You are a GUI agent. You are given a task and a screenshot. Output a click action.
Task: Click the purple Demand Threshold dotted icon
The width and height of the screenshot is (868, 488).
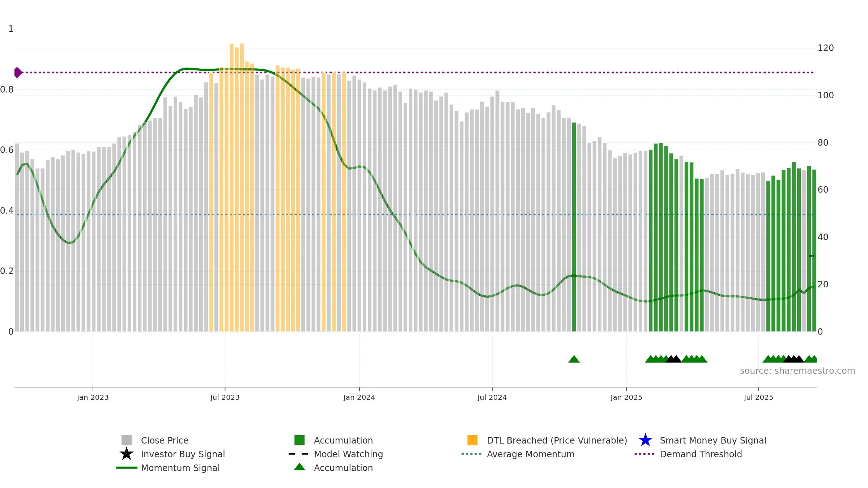[x=644, y=454]
